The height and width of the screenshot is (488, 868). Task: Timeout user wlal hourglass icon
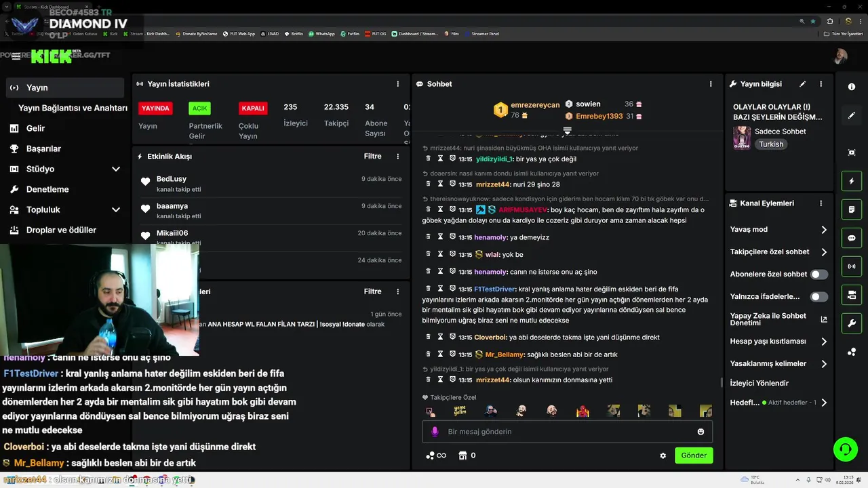point(440,254)
